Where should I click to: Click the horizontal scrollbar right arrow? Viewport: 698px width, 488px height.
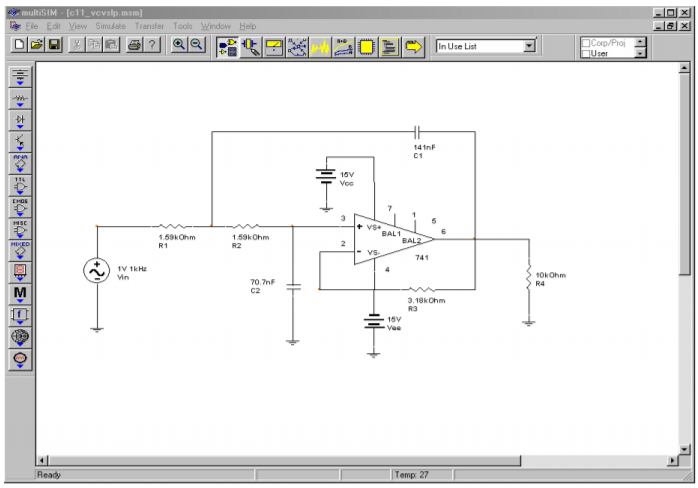670,461
